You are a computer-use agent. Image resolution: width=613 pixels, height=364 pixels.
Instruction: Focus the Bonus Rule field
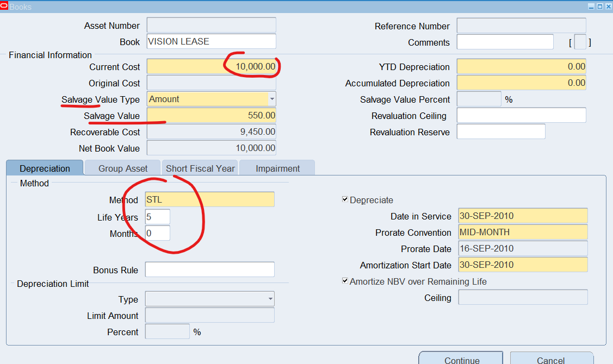pyautogui.click(x=210, y=269)
